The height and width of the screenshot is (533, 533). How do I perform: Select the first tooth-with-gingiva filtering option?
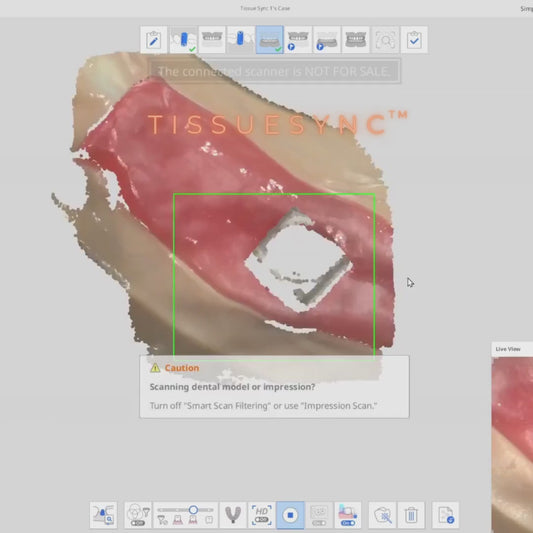pos(178,520)
